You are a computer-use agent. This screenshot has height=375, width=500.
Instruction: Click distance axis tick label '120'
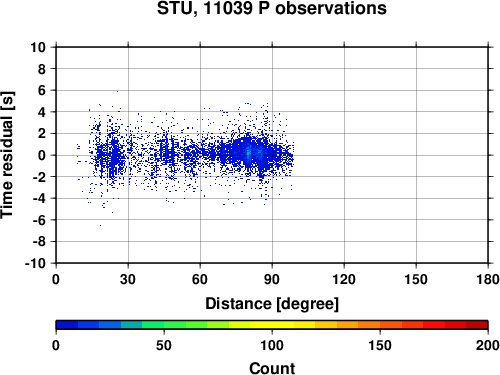(344, 279)
